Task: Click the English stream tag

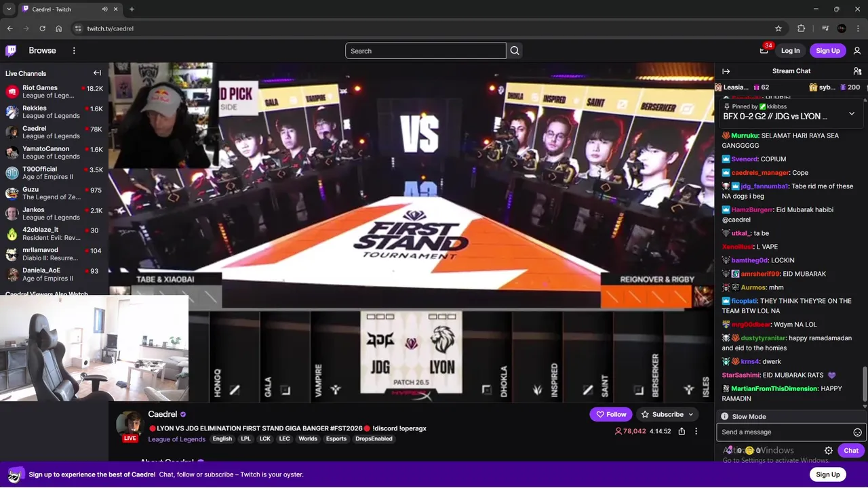Action: pyautogui.click(x=222, y=439)
